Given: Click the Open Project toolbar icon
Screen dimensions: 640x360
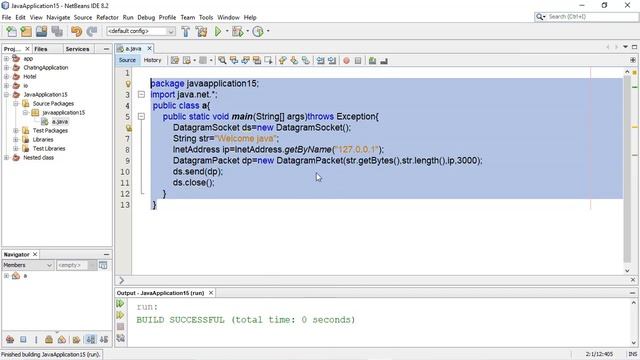Looking at the screenshot, I should point(41,31).
